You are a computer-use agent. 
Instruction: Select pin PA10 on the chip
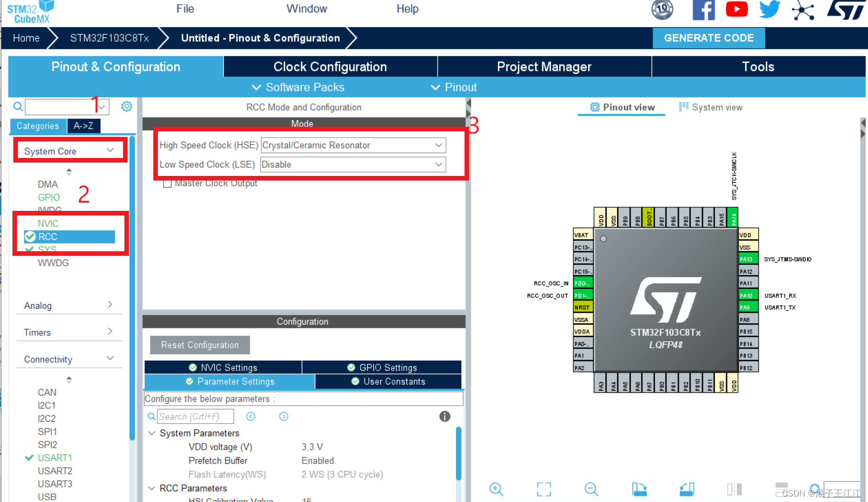point(748,295)
